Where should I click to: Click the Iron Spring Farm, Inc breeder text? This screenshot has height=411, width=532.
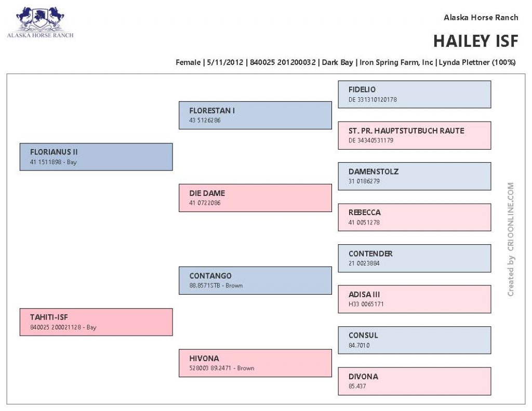[x=396, y=62]
